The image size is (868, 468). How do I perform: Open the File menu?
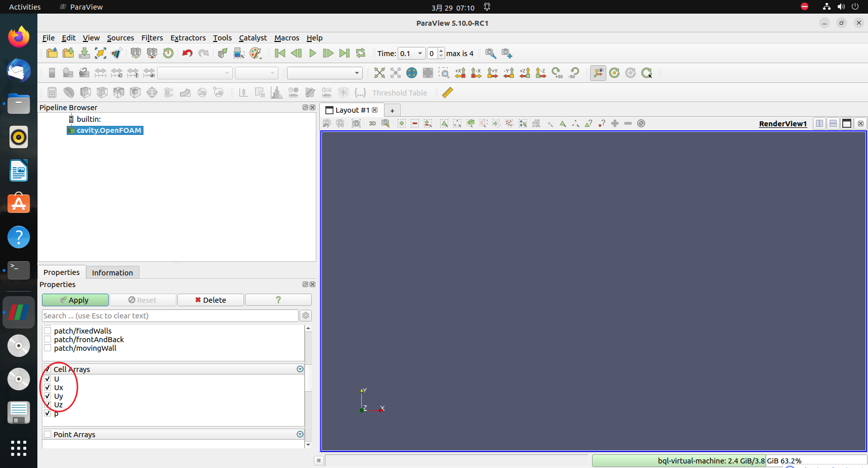point(49,38)
